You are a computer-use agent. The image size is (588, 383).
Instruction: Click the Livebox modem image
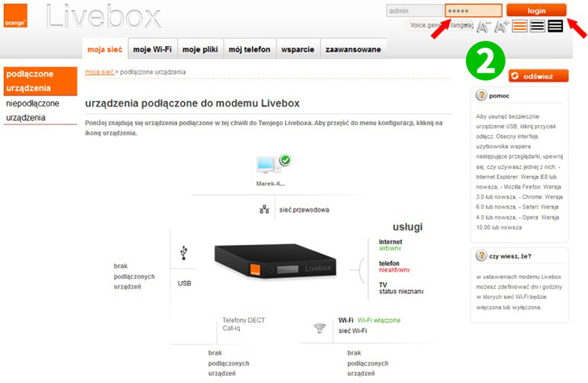275,261
